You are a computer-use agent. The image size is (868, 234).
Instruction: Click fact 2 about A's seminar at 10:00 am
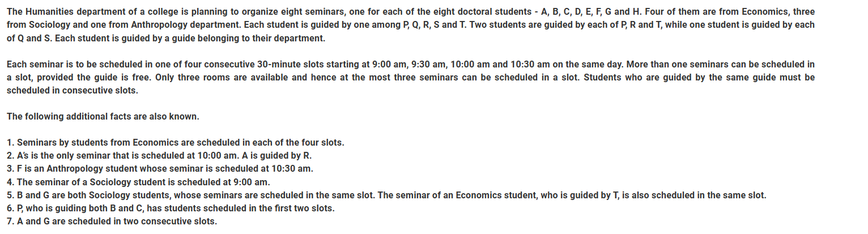[x=159, y=156]
